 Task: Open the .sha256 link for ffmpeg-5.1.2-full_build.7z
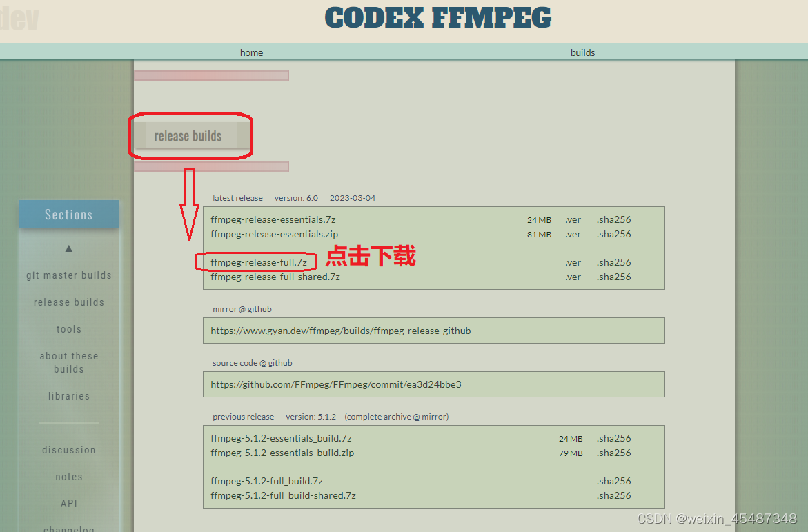(613, 481)
